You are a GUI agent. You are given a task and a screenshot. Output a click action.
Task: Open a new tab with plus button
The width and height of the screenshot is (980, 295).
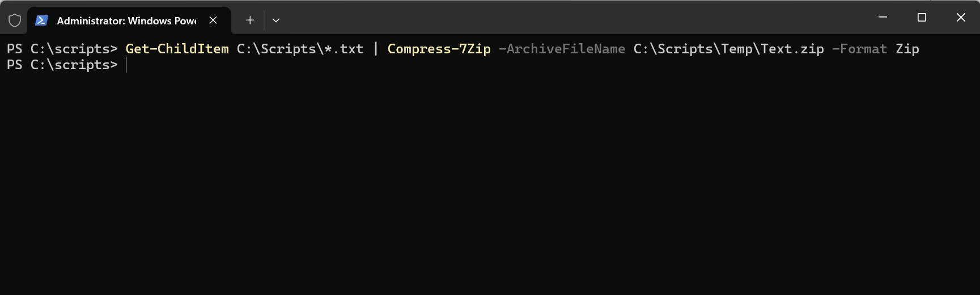[x=250, y=20]
